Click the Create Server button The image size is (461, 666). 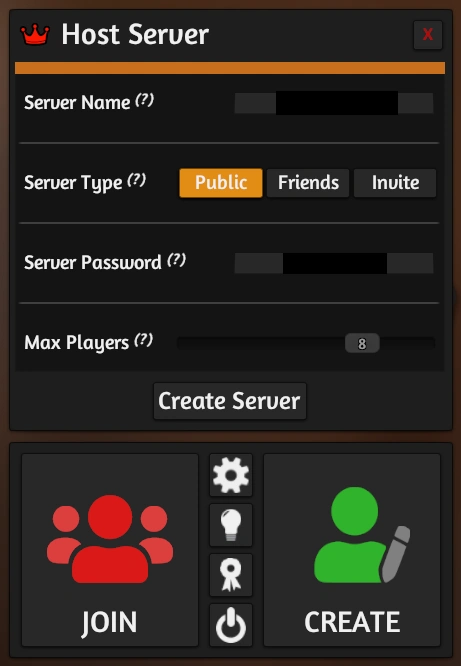tap(230, 401)
